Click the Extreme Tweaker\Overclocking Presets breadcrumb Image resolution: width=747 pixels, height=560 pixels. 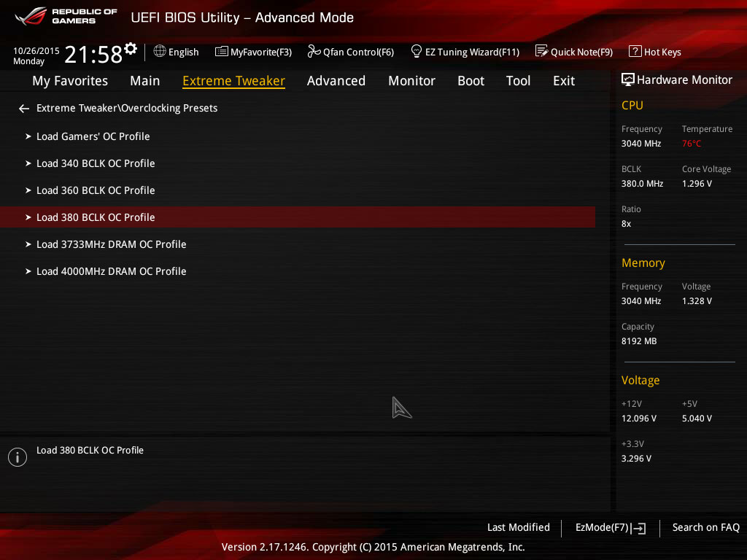tap(127, 108)
